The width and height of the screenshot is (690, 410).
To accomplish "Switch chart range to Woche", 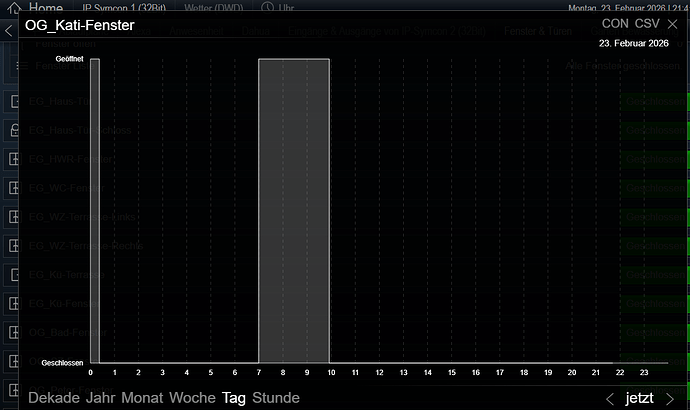I will point(192,398).
